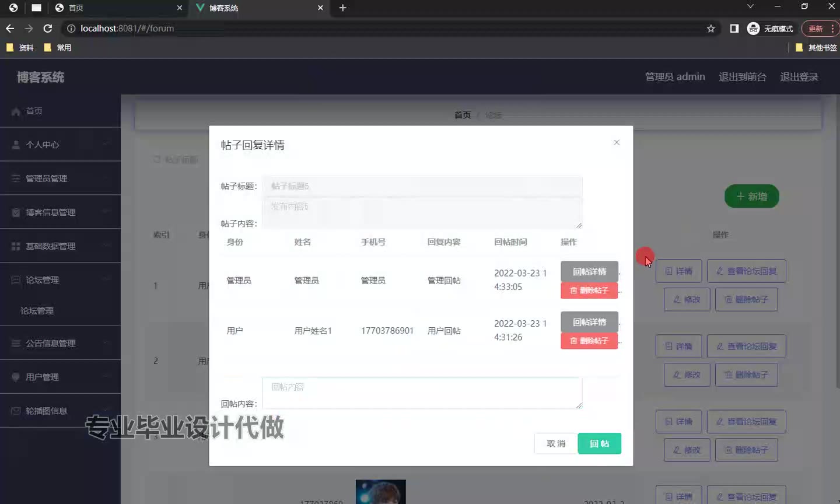Screen dimensions: 840x504
Task: Click the list icon beside 管理员管理
Action: (16, 178)
